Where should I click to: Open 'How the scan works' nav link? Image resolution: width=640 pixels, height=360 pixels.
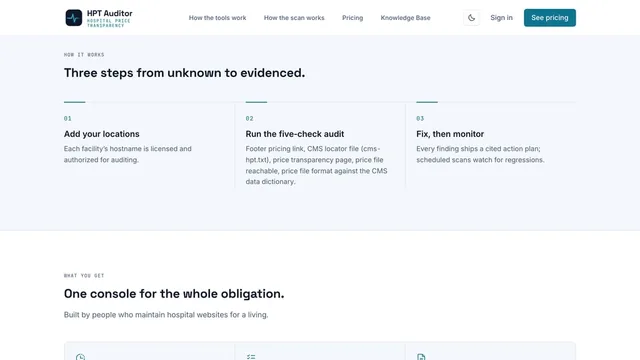pos(294,18)
